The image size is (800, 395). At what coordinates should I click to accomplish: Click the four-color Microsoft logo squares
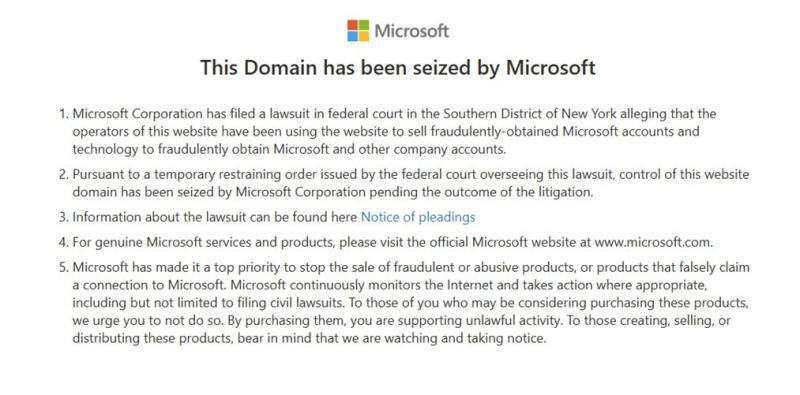[358, 31]
